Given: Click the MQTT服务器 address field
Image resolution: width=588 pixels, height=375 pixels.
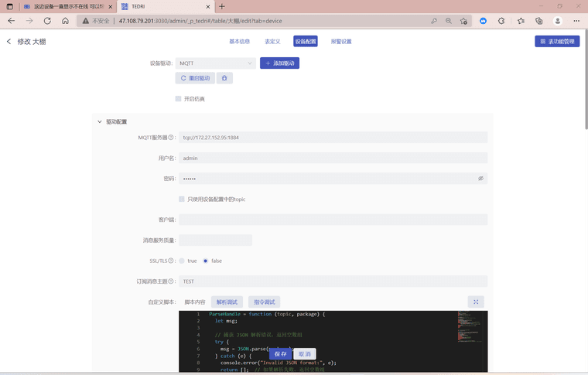Looking at the screenshot, I should pos(333,138).
